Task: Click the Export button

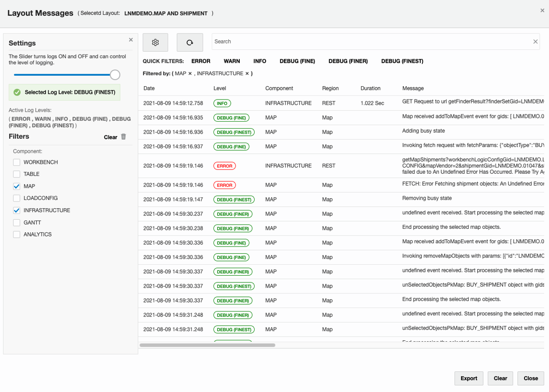Action: [469, 378]
